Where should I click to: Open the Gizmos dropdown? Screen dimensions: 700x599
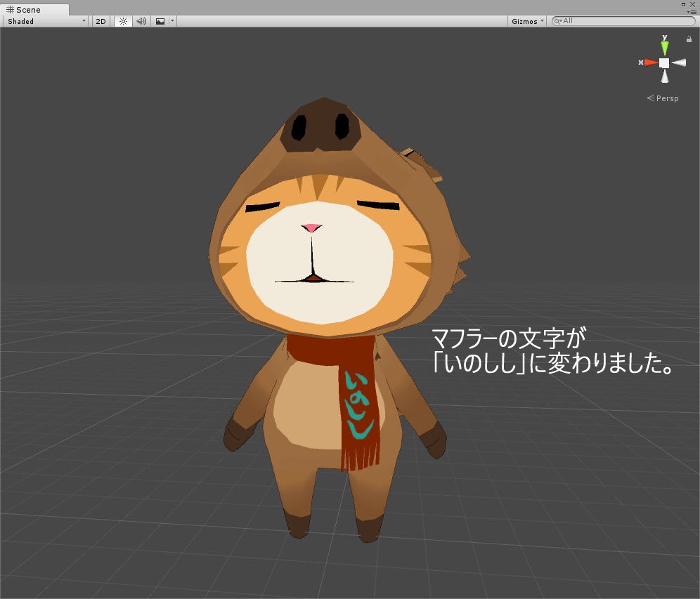526,21
